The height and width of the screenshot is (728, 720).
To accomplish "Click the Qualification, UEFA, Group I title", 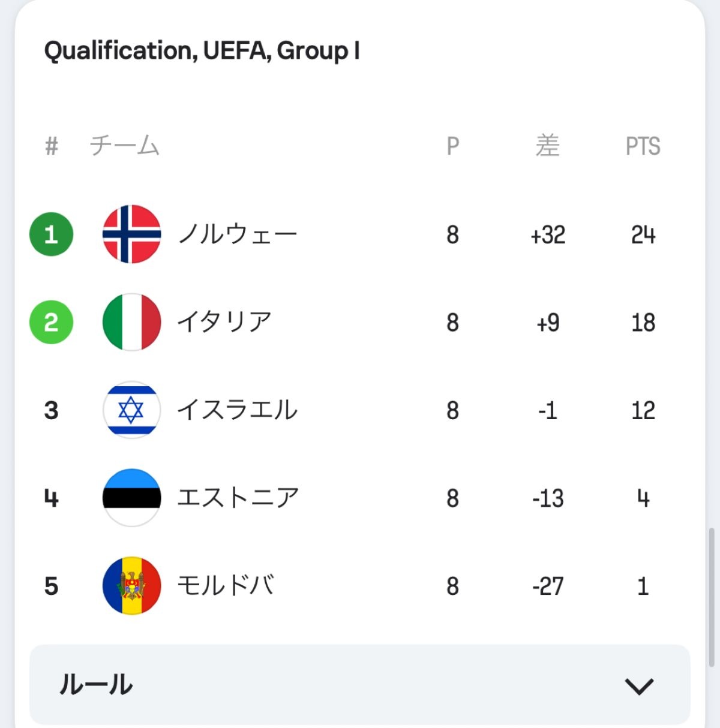I will (x=202, y=51).
